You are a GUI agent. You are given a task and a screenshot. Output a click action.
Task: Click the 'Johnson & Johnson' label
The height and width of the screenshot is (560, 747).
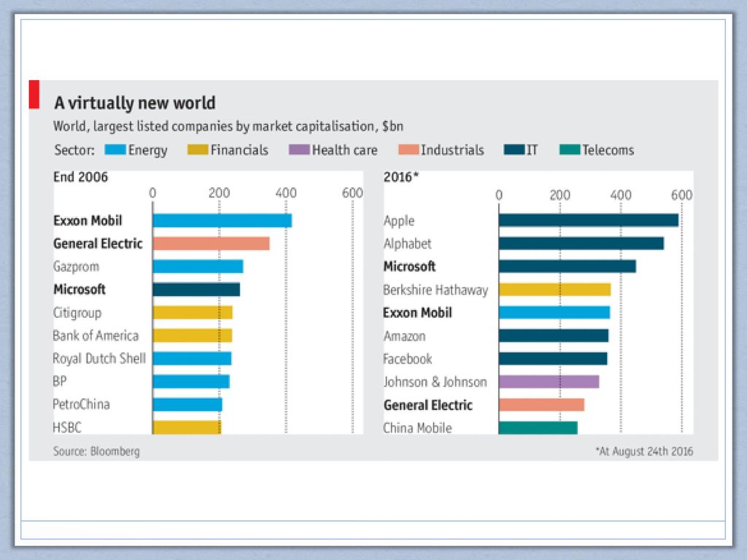[436, 382]
